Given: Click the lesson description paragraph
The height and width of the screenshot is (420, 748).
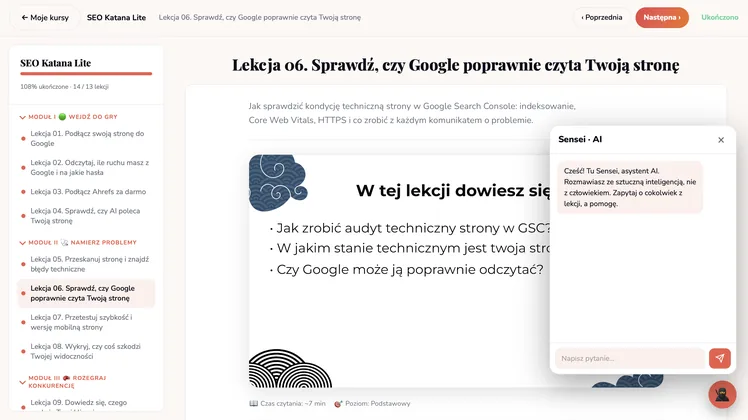Looking at the screenshot, I should coord(412,113).
